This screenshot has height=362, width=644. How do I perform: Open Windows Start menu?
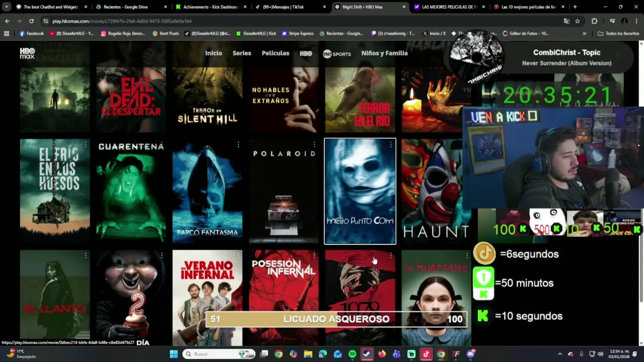[174, 354]
